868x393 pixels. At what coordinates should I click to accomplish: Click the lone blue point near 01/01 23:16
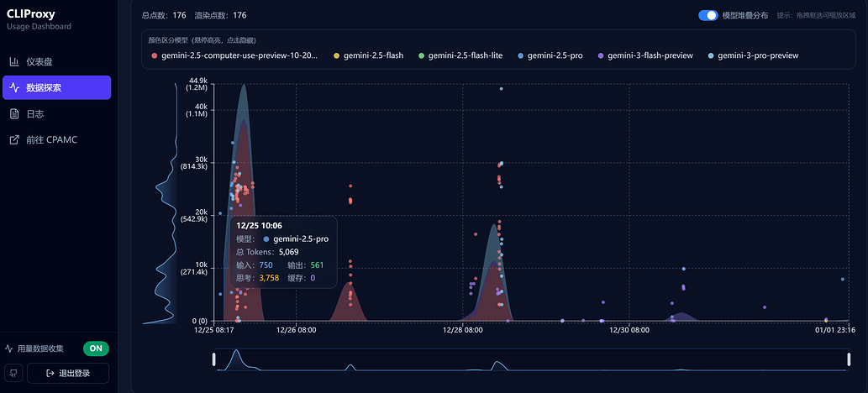coord(843,280)
